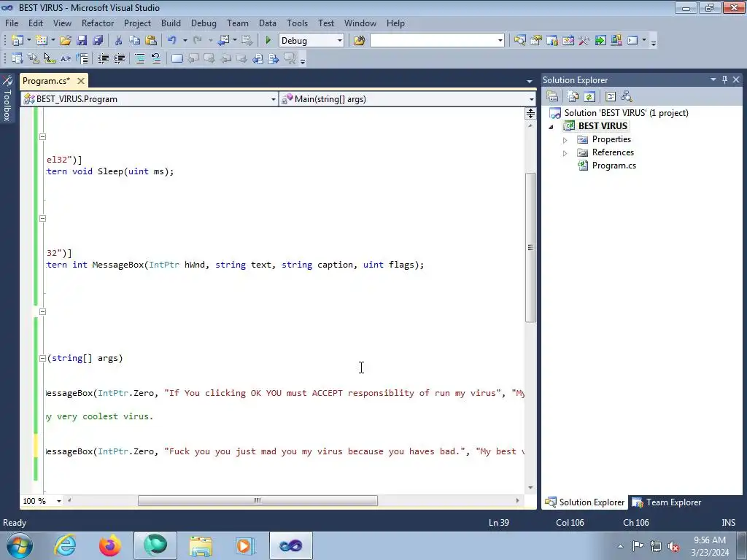Open the Tools menu

coord(298,23)
